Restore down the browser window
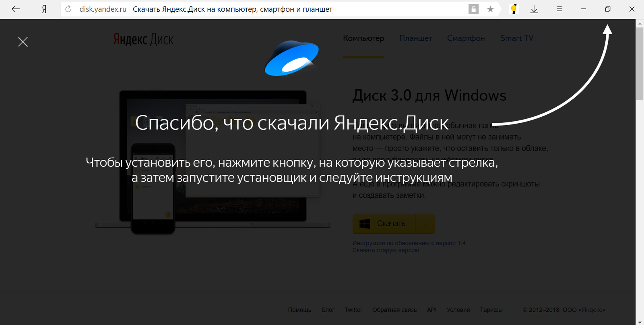The width and height of the screenshot is (644, 325). click(x=608, y=9)
